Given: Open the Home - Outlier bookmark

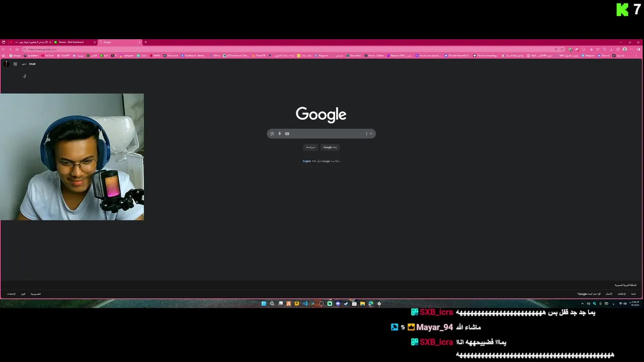Looking at the screenshot, I should [374, 55].
